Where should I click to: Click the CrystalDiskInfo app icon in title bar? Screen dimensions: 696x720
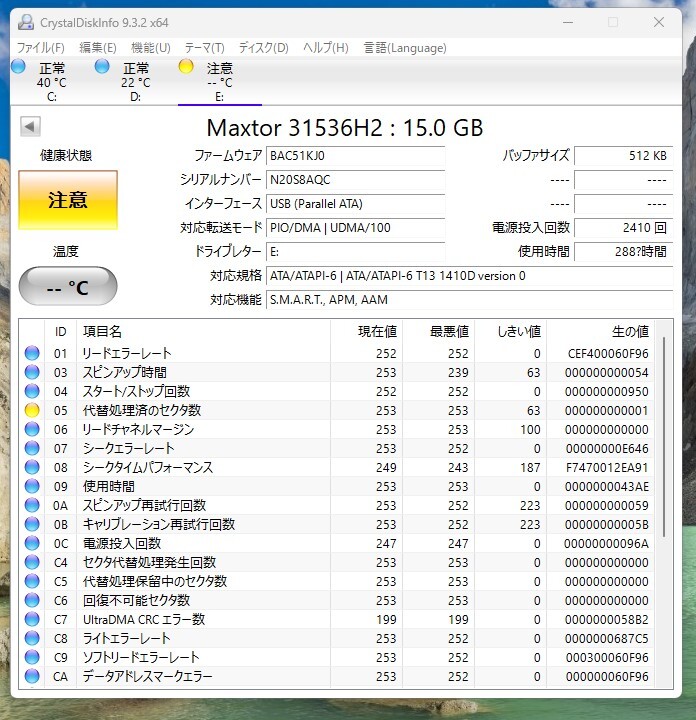(26, 22)
